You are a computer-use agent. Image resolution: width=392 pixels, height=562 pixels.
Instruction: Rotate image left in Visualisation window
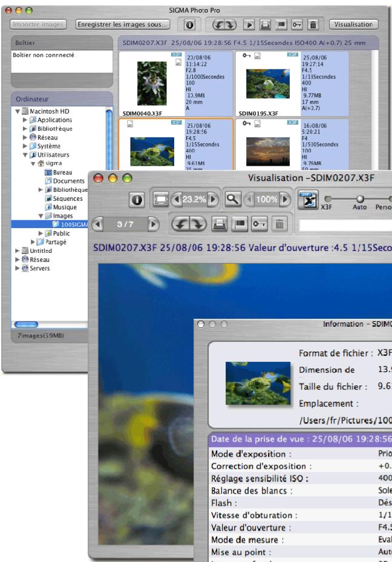click(181, 224)
